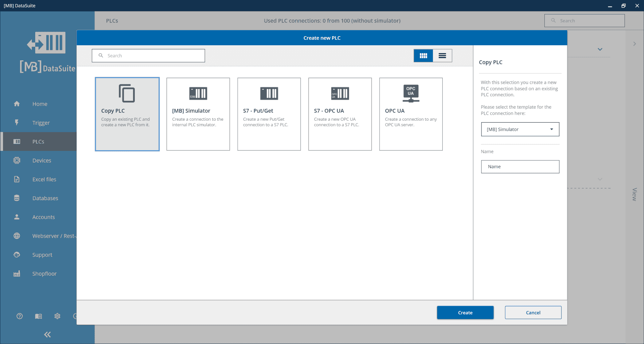Cancel the Create new PLC dialog
The height and width of the screenshot is (344, 644).
coord(533,312)
